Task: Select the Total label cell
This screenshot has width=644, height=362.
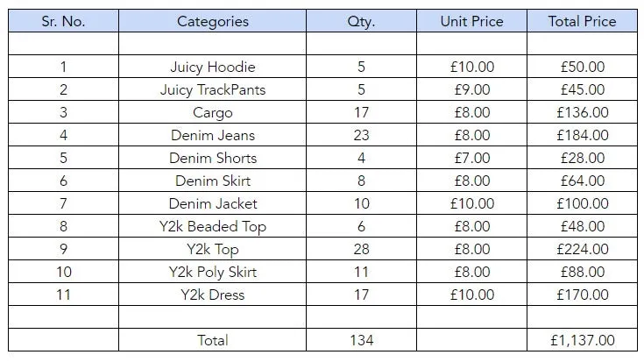Action: tap(212, 340)
